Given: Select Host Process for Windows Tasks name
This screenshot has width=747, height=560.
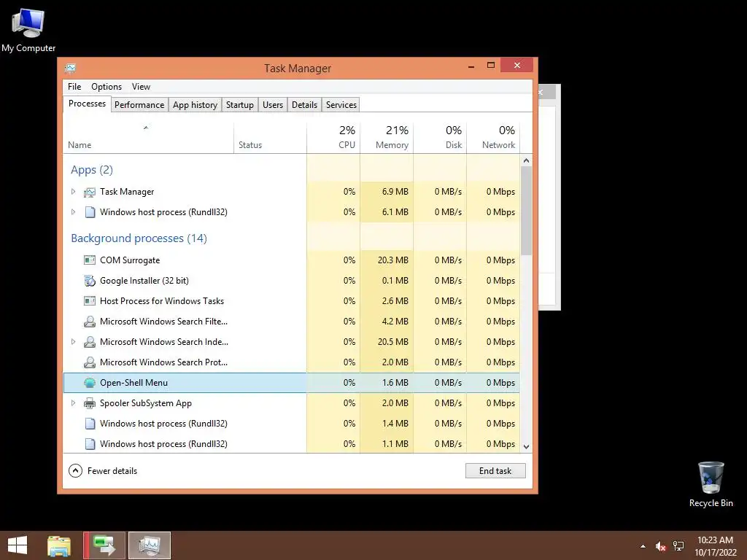Looking at the screenshot, I should pyautogui.click(x=161, y=301).
